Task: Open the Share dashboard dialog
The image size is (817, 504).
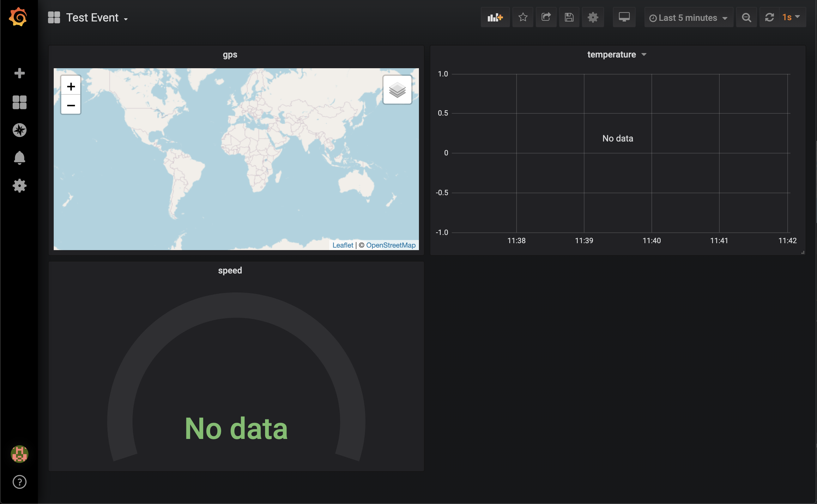Action: click(546, 17)
